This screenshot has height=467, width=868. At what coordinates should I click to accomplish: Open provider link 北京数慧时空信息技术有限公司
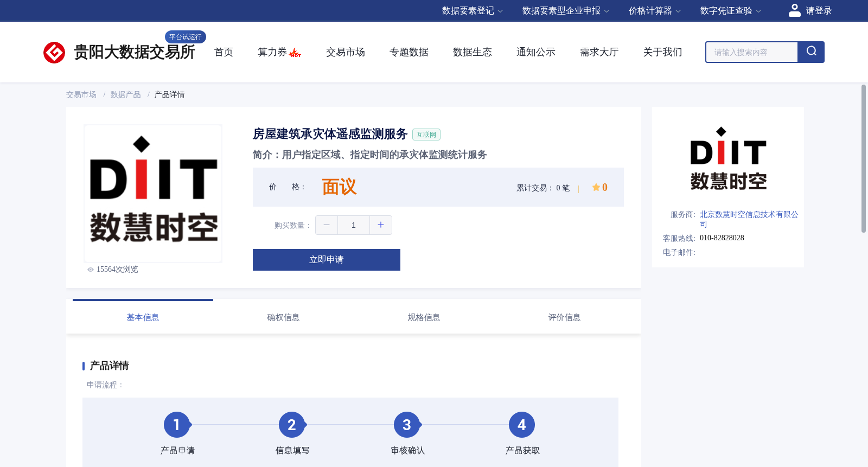click(x=749, y=219)
